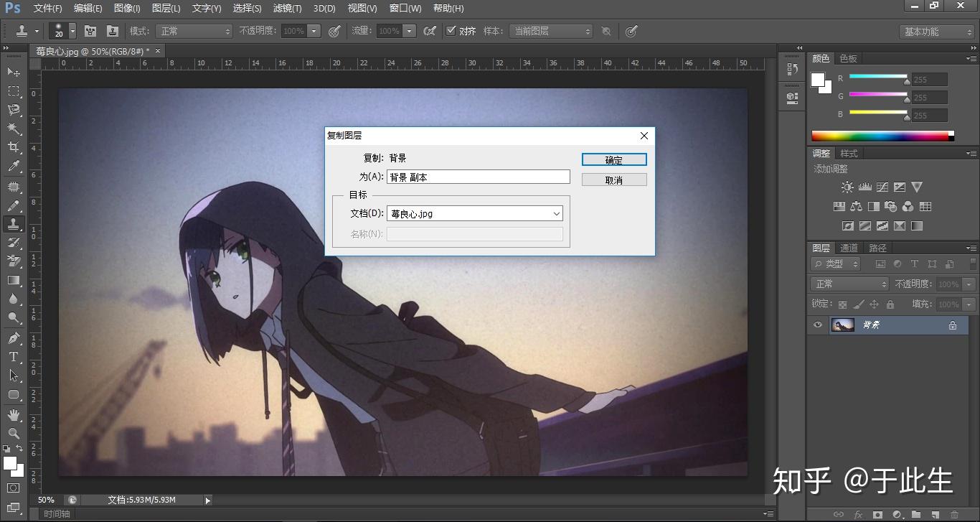Add a Curves adjustment
Image resolution: width=980 pixels, height=522 pixels.
882,187
